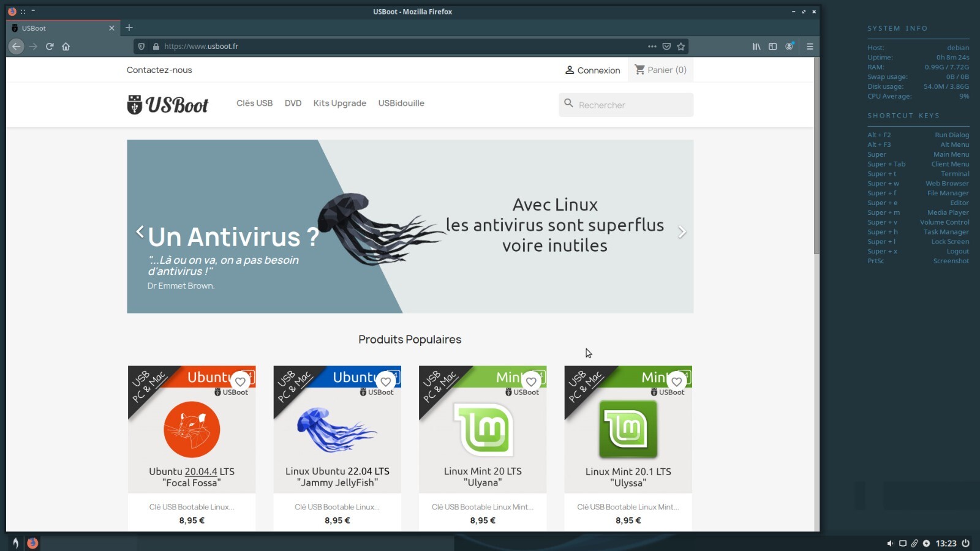Click the Firefox icon in the taskbar
Viewport: 980px width, 551px height.
click(32, 542)
